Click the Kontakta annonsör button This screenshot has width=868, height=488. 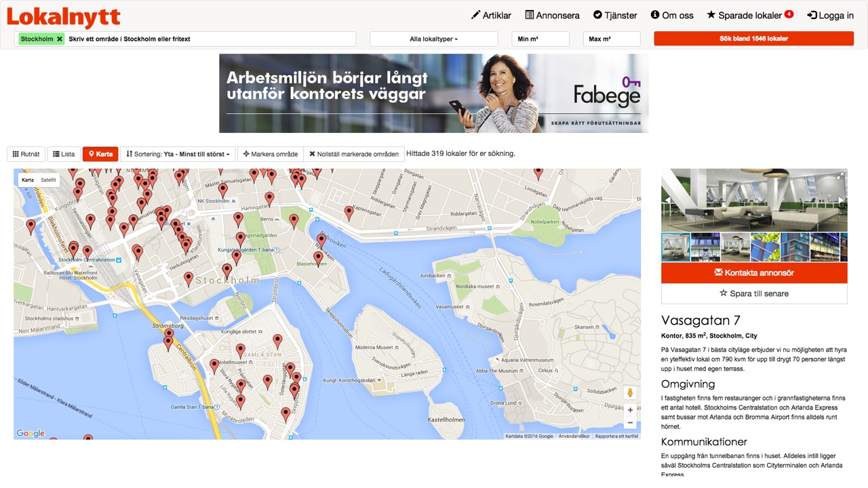754,272
